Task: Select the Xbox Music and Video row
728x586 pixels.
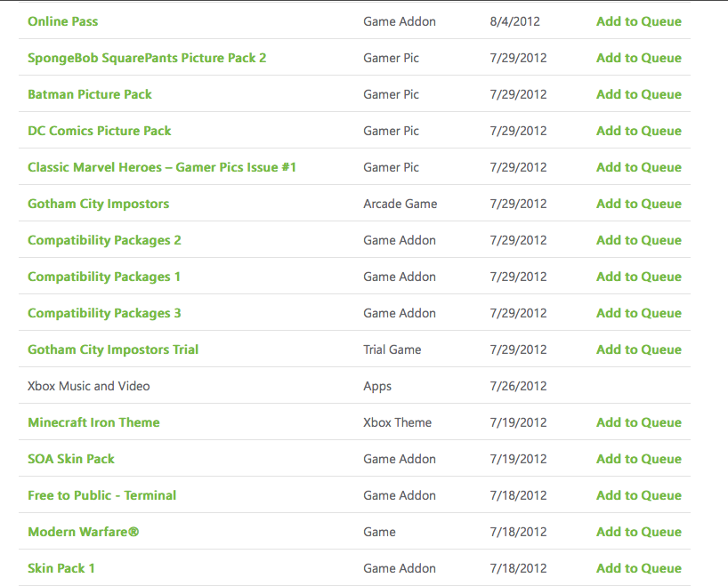Action: pos(89,386)
